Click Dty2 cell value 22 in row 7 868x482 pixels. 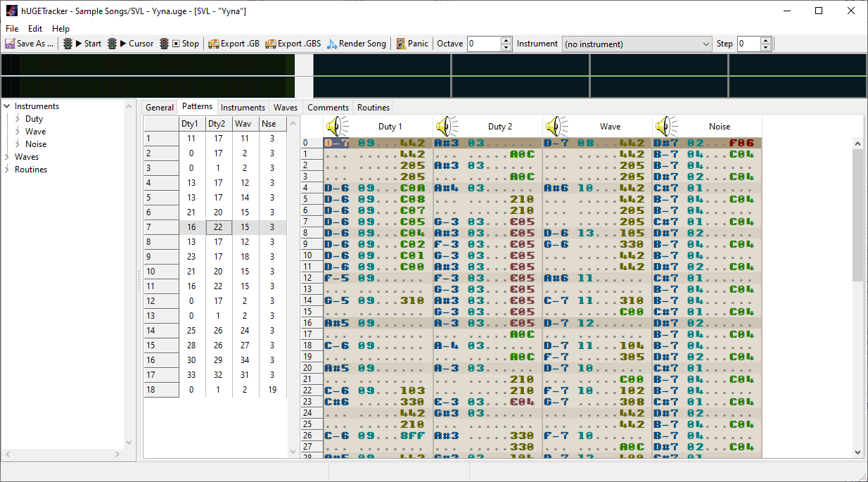[x=219, y=227]
